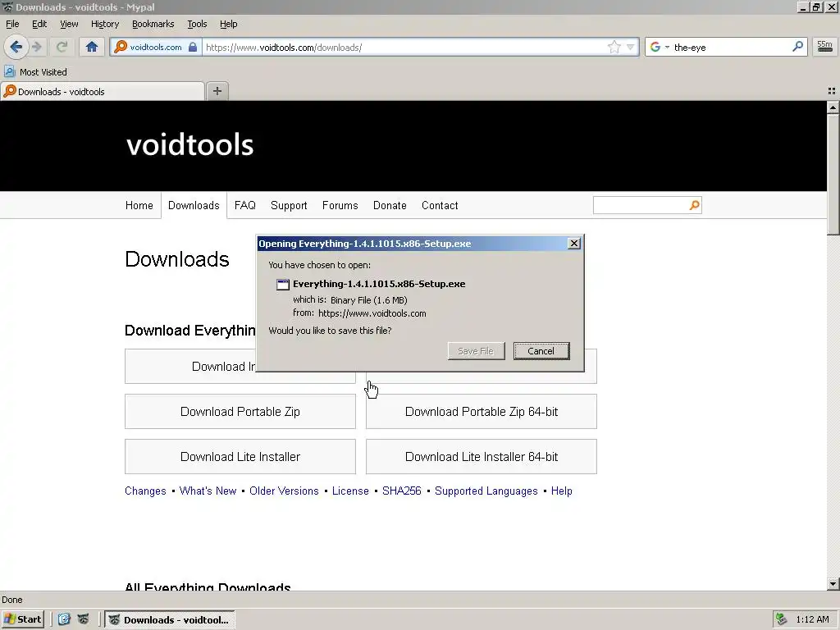This screenshot has width=840, height=630.
Task: Open the Forums link
Action: (x=340, y=206)
